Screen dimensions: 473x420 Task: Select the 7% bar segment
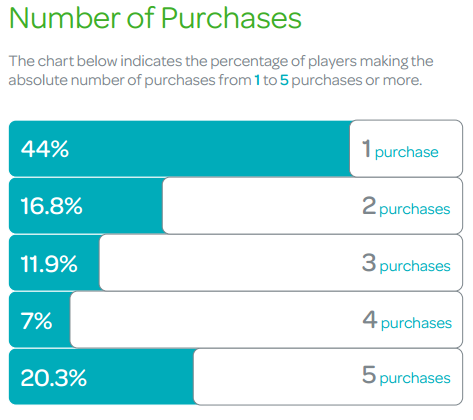point(40,320)
